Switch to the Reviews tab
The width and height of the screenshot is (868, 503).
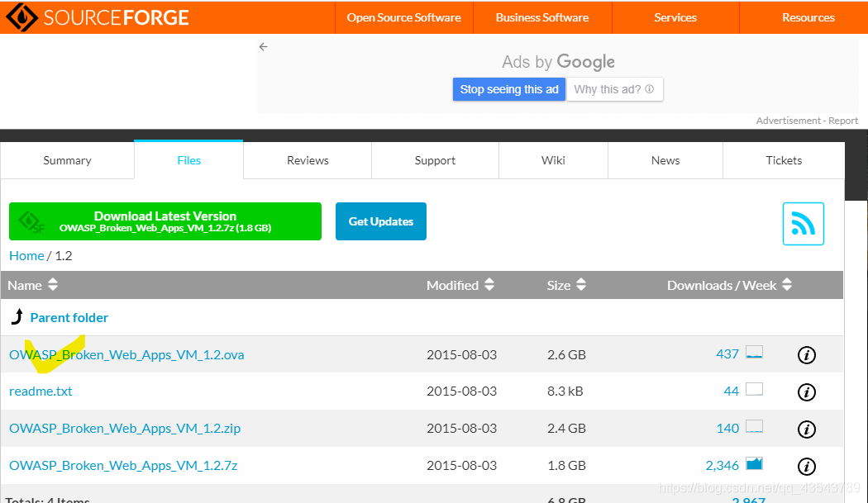[x=308, y=160]
